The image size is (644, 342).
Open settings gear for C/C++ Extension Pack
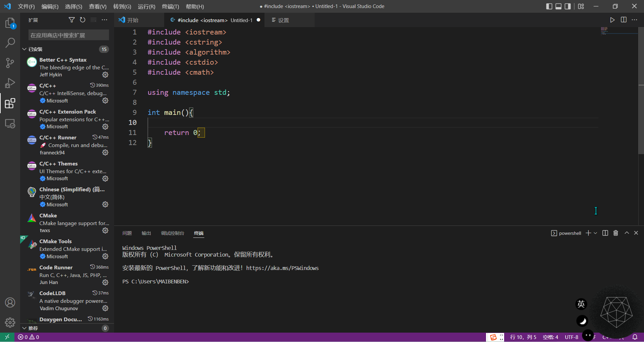point(105,127)
